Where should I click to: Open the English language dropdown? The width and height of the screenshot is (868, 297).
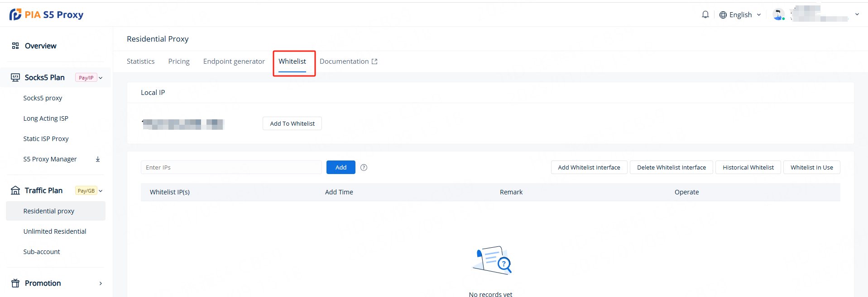coord(740,15)
